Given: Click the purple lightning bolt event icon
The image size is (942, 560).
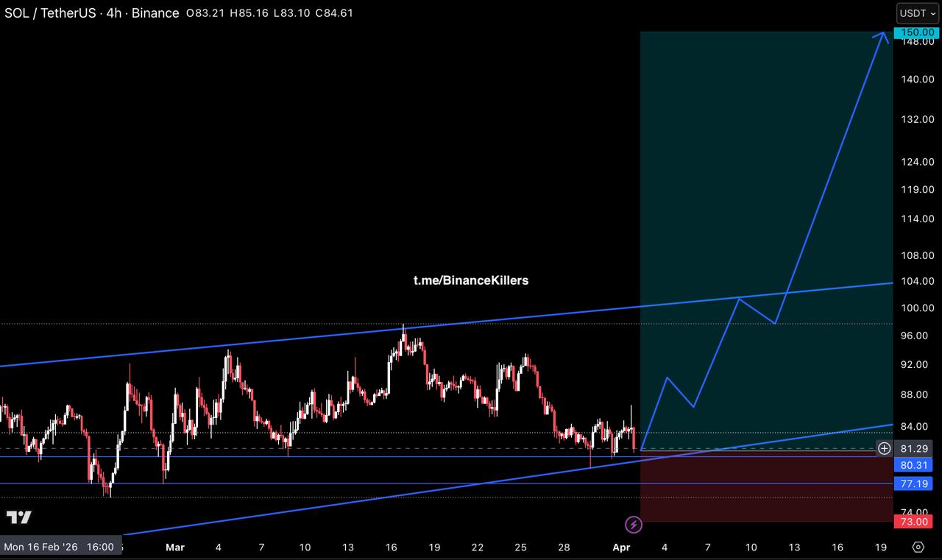Looking at the screenshot, I should 634,525.
